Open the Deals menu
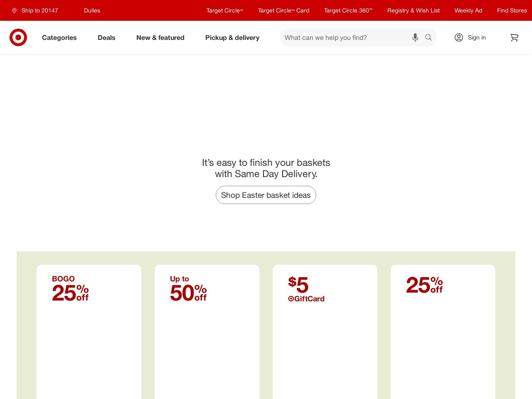 click(106, 37)
